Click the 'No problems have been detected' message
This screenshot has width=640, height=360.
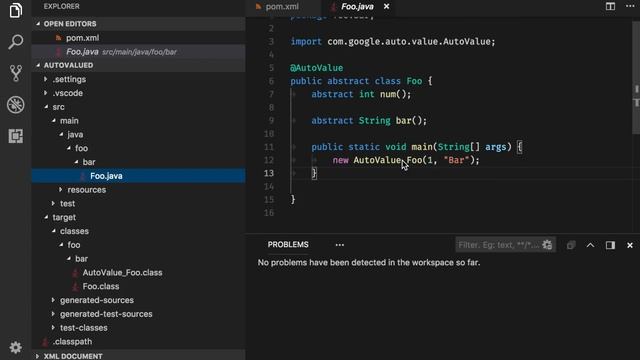pyautogui.click(x=369, y=262)
